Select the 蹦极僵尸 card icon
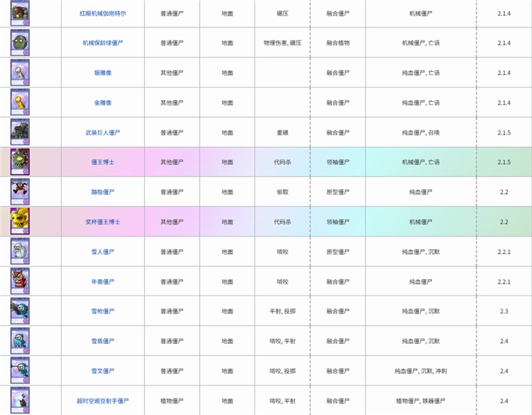This screenshot has width=532, height=415. 20,191
